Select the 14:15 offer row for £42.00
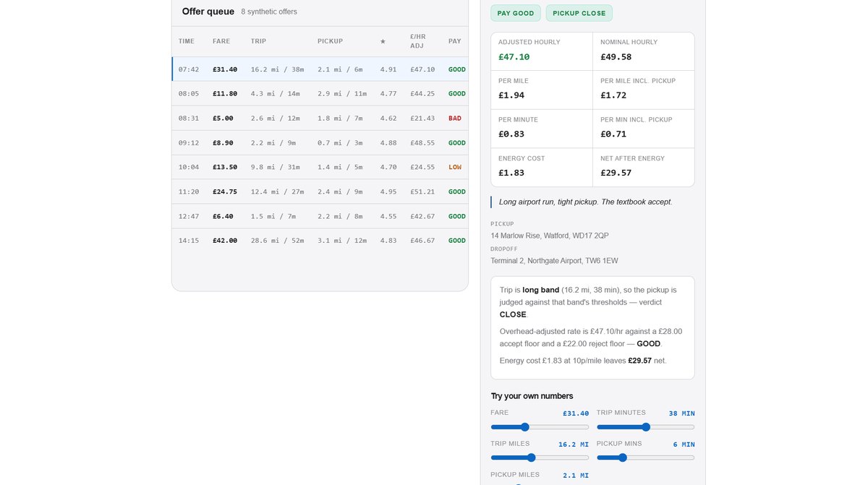The width and height of the screenshot is (868, 485). [320, 241]
